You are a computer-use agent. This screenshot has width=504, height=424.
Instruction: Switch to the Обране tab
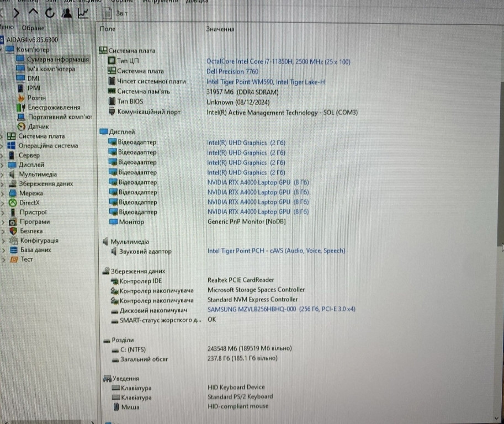33,27
